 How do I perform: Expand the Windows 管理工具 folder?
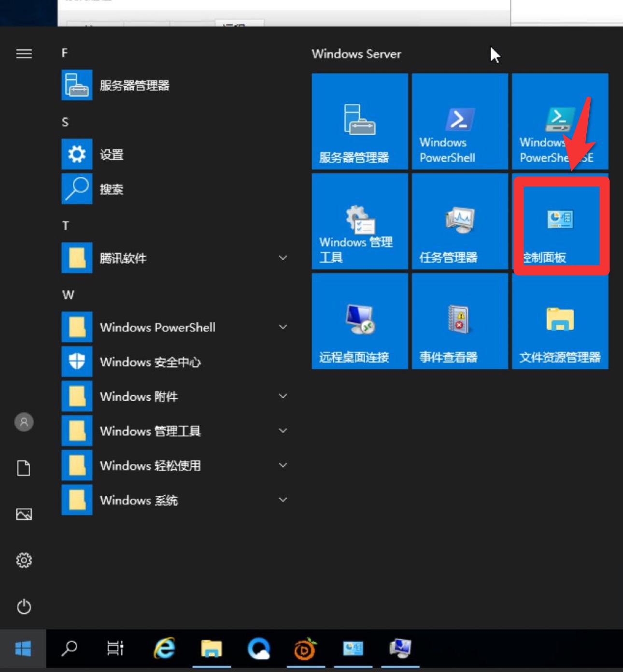click(x=176, y=431)
